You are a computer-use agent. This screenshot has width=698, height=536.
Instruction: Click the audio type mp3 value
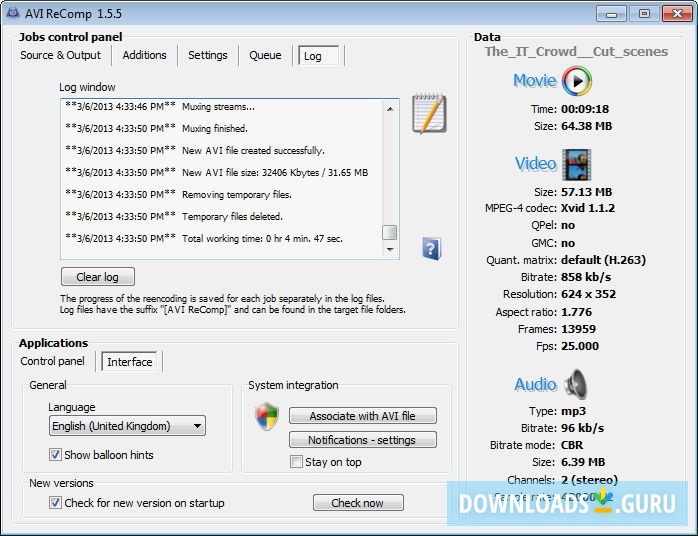[x=573, y=411]
